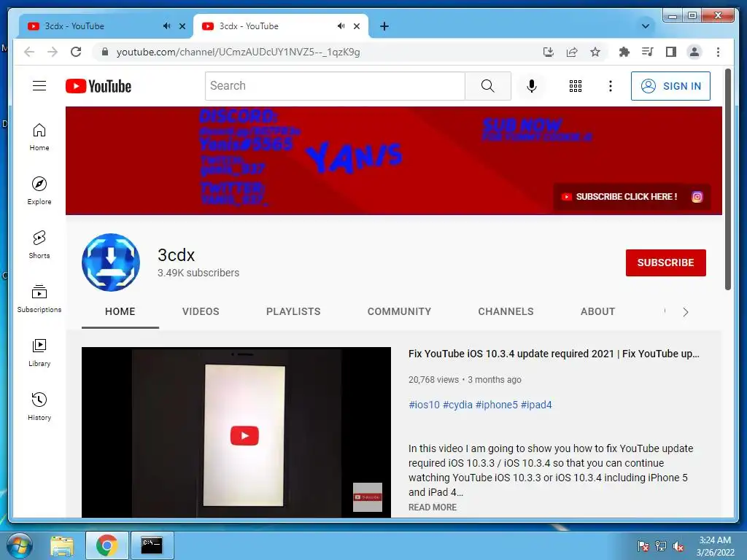Select the PLAYLISTS channel tab
Viewport: 747px width, 560px height.
(x=293, y=311)
